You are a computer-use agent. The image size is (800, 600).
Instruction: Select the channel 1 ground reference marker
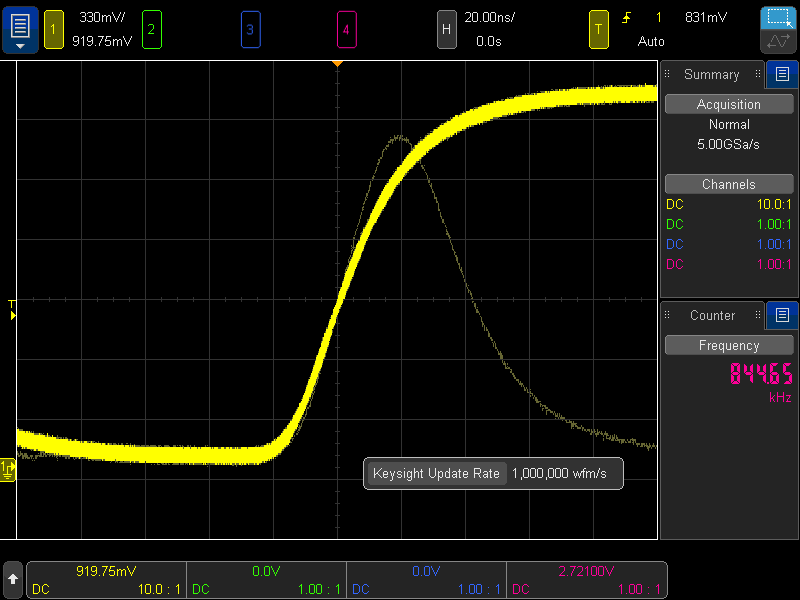click(x=9, y=468)
